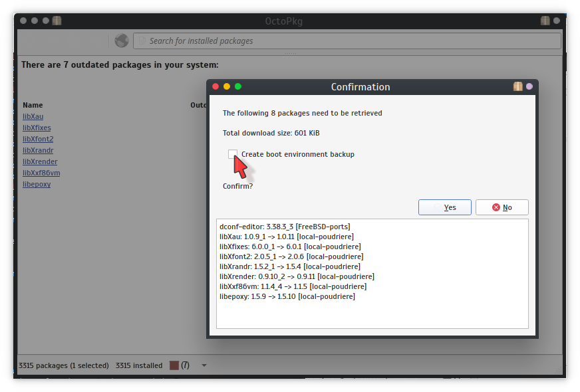Image resolution: width=580 pixels, height=392 pixels.
Task: Enable Create boot environment backup checkbox
Action: pos(232,154)
